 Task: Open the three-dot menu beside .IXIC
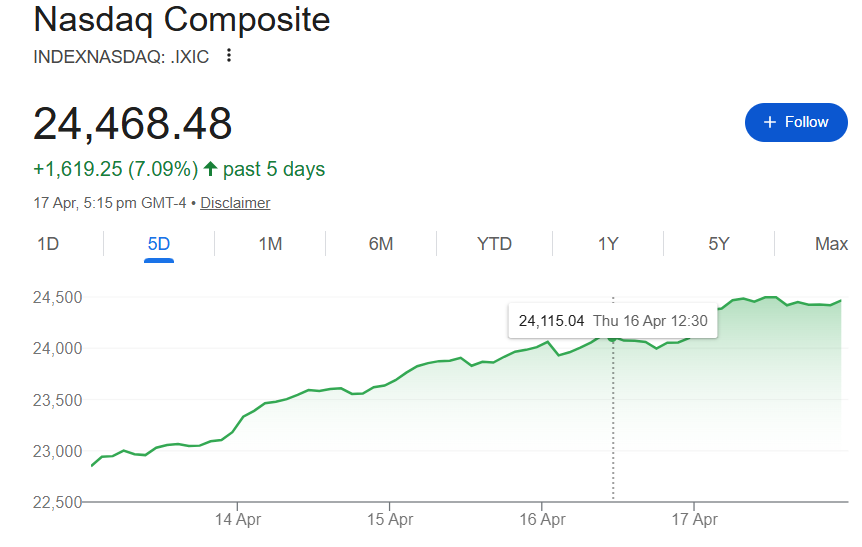pyautogui.click(x=229, y=56)
